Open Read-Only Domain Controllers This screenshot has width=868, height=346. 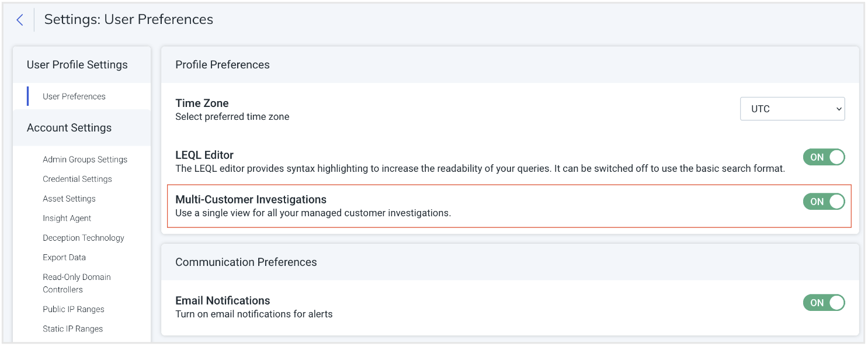(x=77, y=283)
